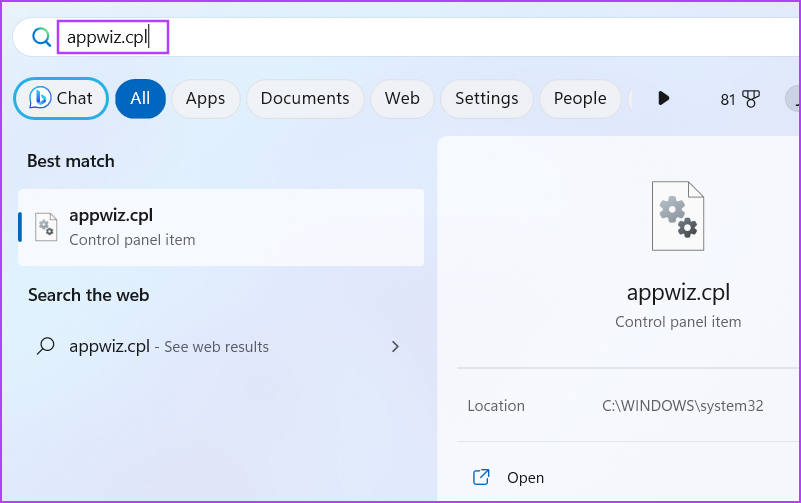801x503 pixels.
Task: Click the rewards trophy icon next to 81
Action: (750, 99)
